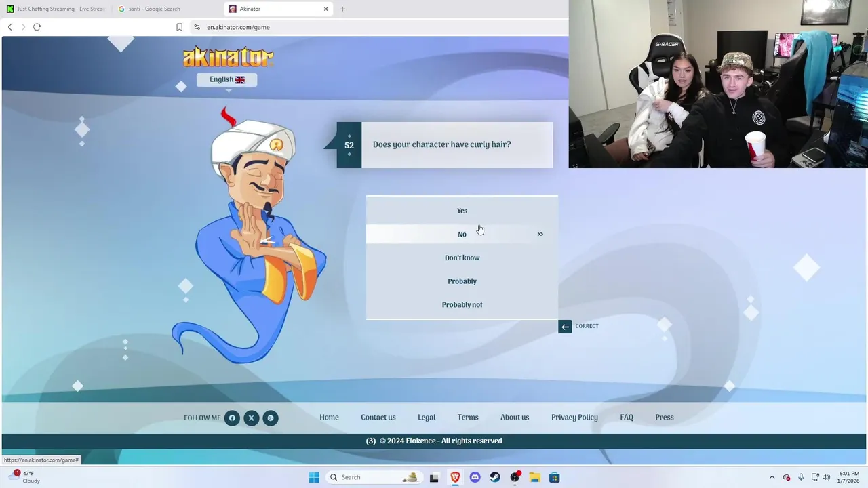Click the tray icon with red badge
868x488 pixels.
pos(787,477)
